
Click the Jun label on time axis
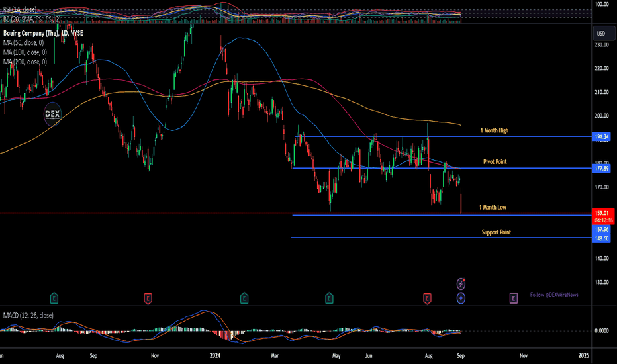(368, 356)
